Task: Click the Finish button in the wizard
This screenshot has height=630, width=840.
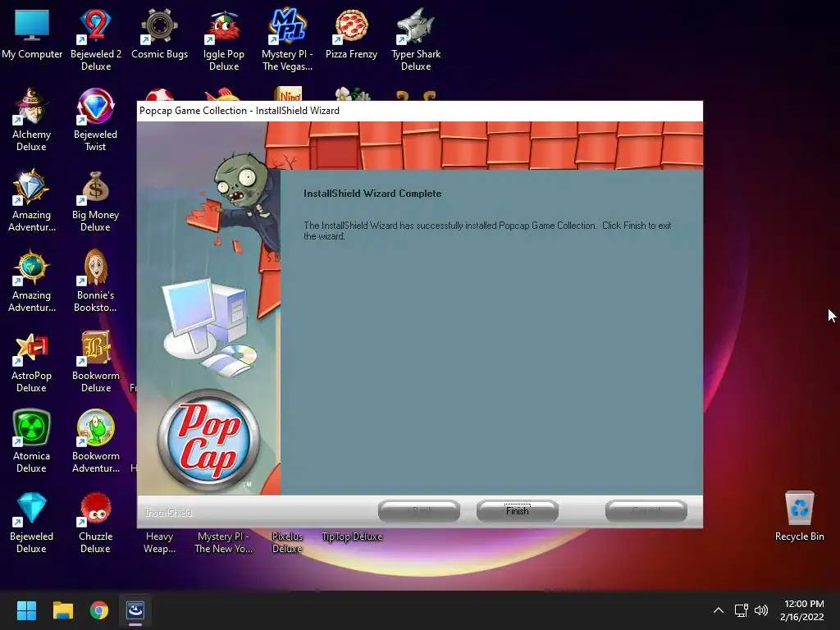Action: (x=517, y=510)
